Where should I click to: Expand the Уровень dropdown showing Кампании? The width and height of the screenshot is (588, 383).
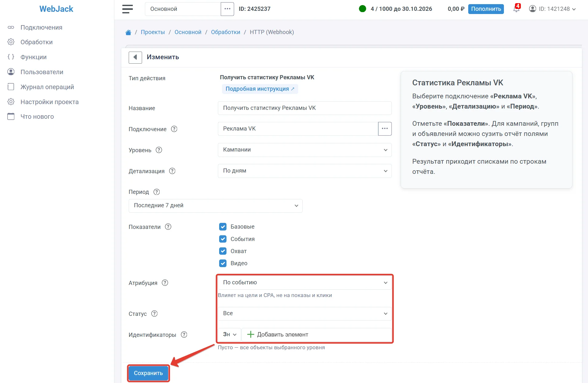(x=305, y=150)
